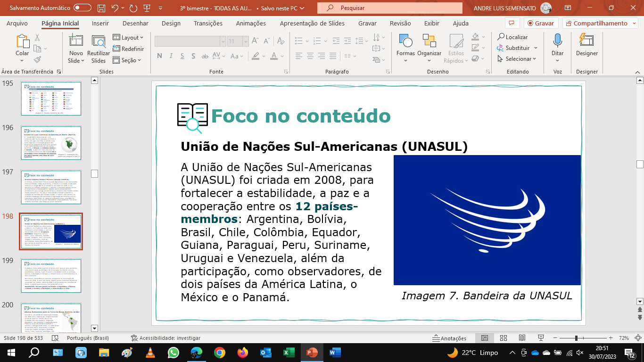Toggle Bold (N) formatting
Viewport: 644px width, 362px height.
tap(159, 56)
